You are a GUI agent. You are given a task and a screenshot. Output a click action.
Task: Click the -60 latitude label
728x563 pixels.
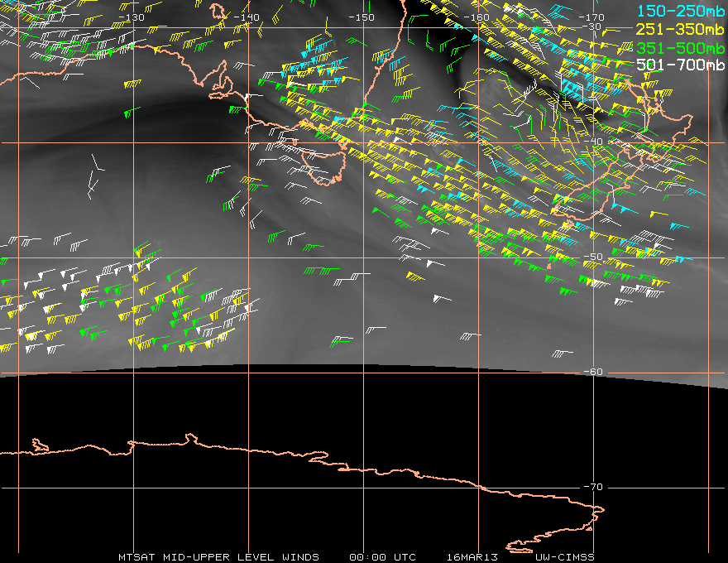(593, 372)
